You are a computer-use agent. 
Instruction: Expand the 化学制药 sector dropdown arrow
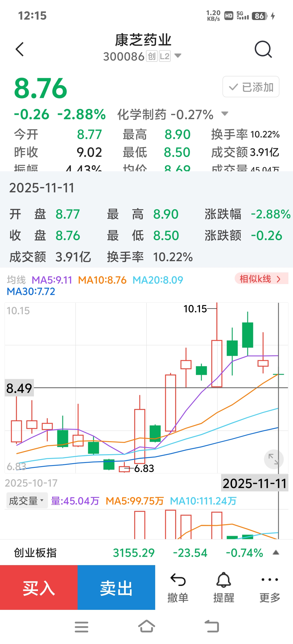pos(225,114)
